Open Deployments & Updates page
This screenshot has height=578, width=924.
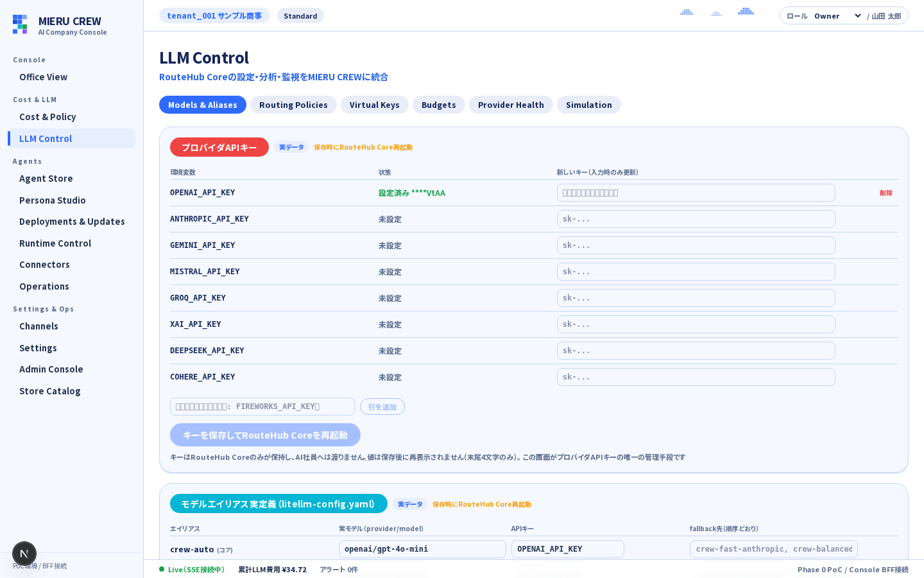[72, 222]
